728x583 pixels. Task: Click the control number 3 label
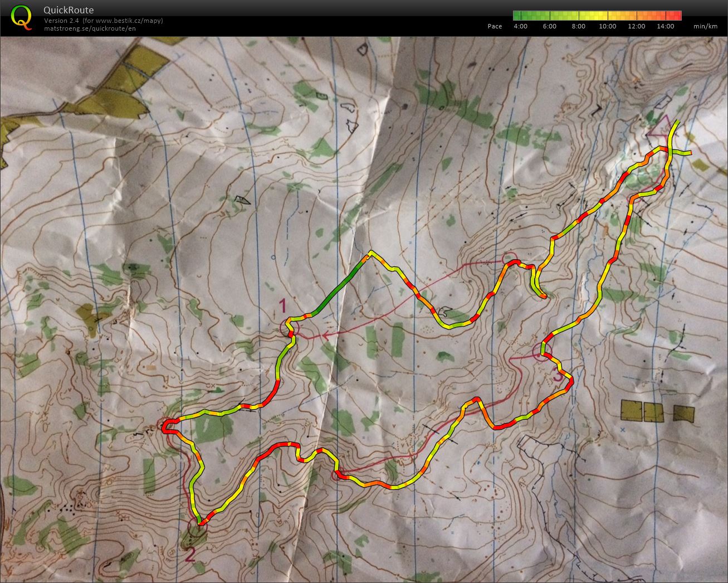[x=559, y=373]
